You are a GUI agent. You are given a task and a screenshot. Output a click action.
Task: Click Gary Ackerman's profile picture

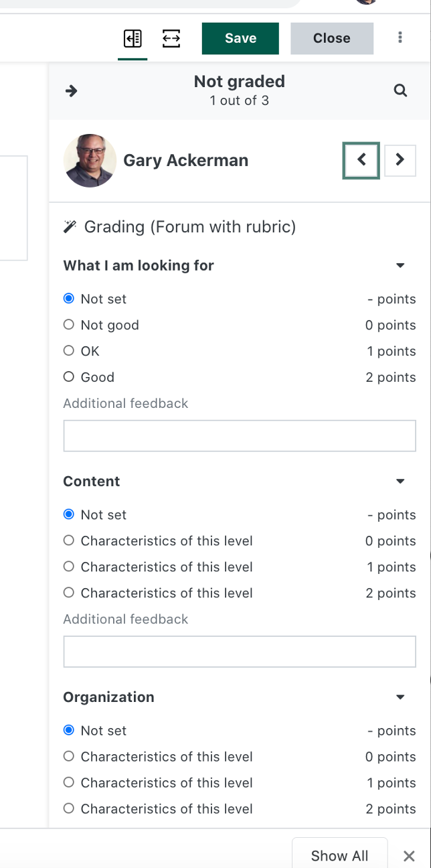pyautogui.click(x=90, y=160)
